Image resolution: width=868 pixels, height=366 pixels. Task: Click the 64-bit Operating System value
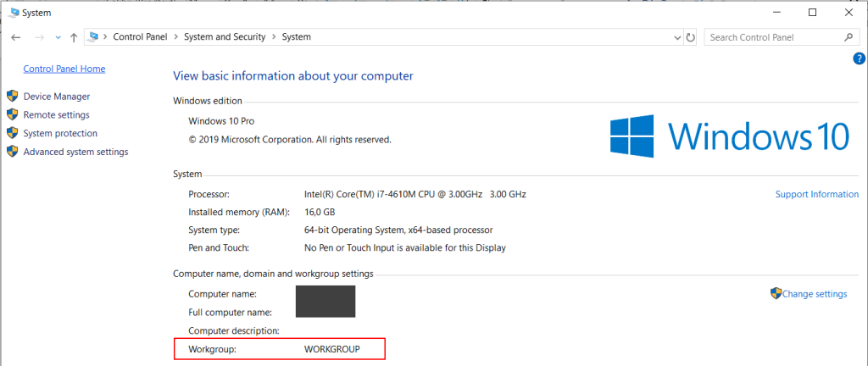(398, 230)
